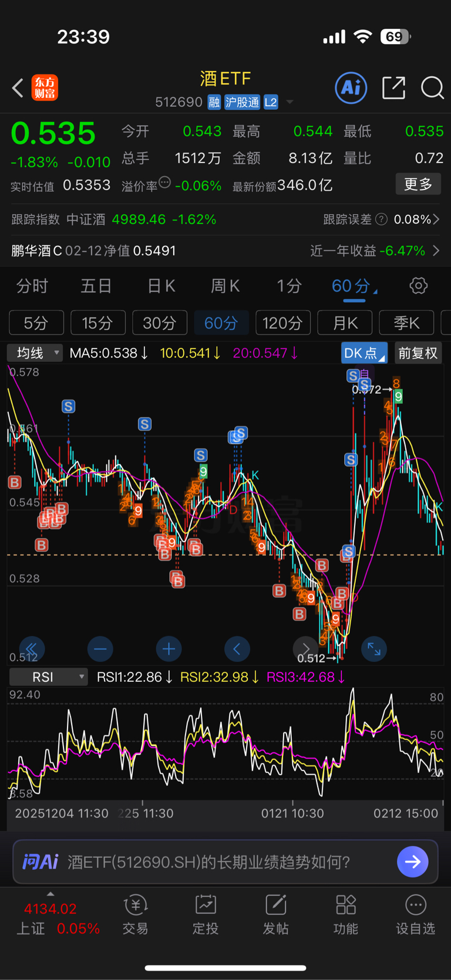Open chart settings gear icon
451x980 pixels.
[418, 286]
